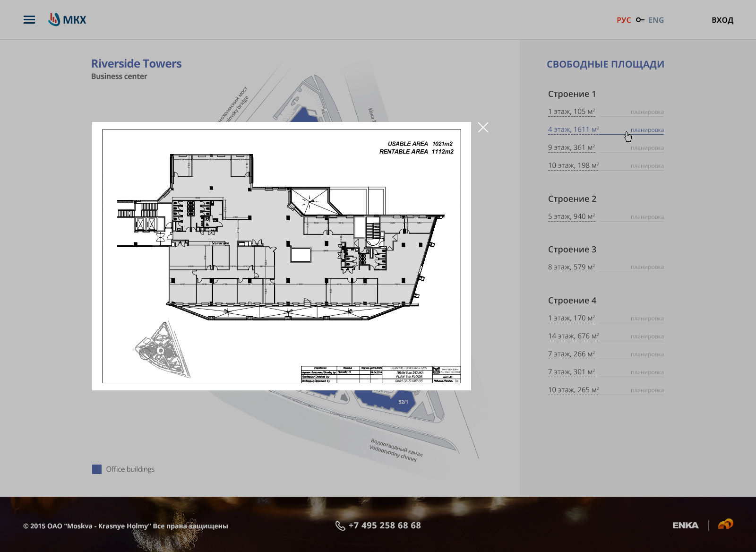
Task: Open the hamburger menu icon
Action: click(x=29, y=20)
